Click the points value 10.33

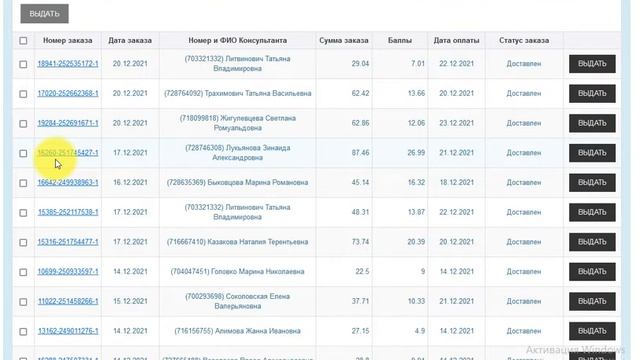click(x=416, y=301)
